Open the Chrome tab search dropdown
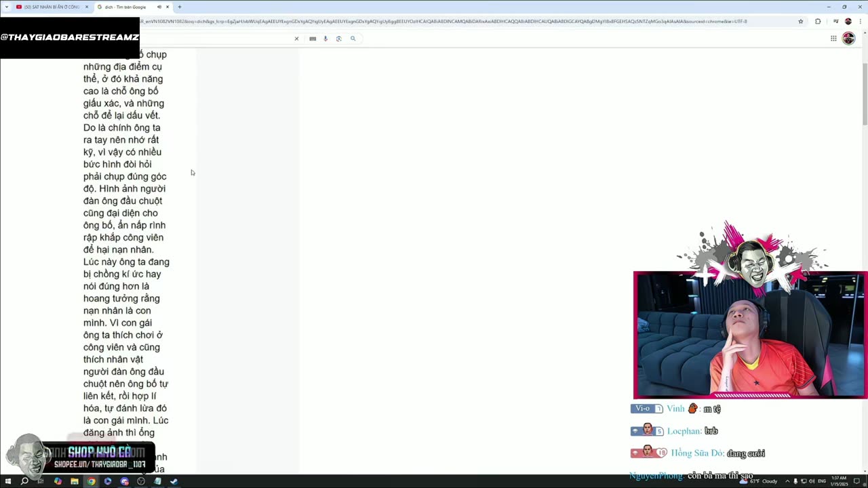The width and height of the screenshot is (868, 488). 7,7
